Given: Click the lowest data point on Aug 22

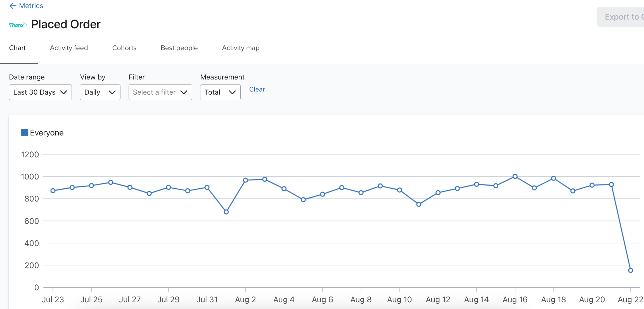Looking at the screenshot, I should [x=631, y=270].
